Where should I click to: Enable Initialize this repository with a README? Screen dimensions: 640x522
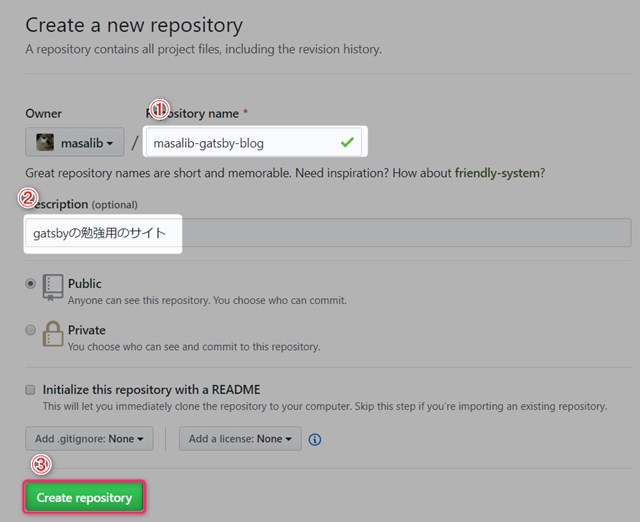[x=30, y=390]
